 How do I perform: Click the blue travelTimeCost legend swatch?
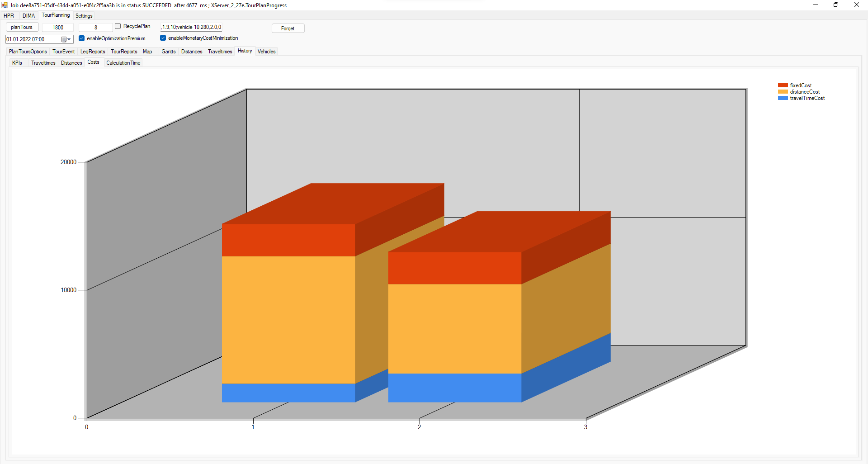point(783,98)
